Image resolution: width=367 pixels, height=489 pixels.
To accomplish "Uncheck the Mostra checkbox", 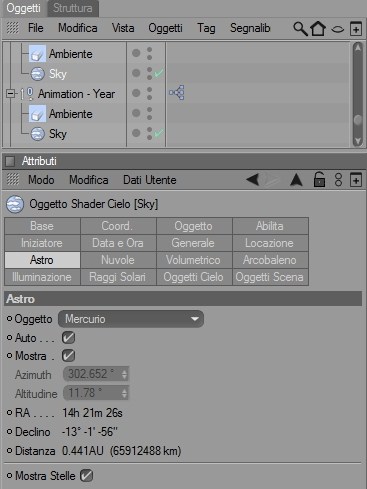I will (68, 355).
